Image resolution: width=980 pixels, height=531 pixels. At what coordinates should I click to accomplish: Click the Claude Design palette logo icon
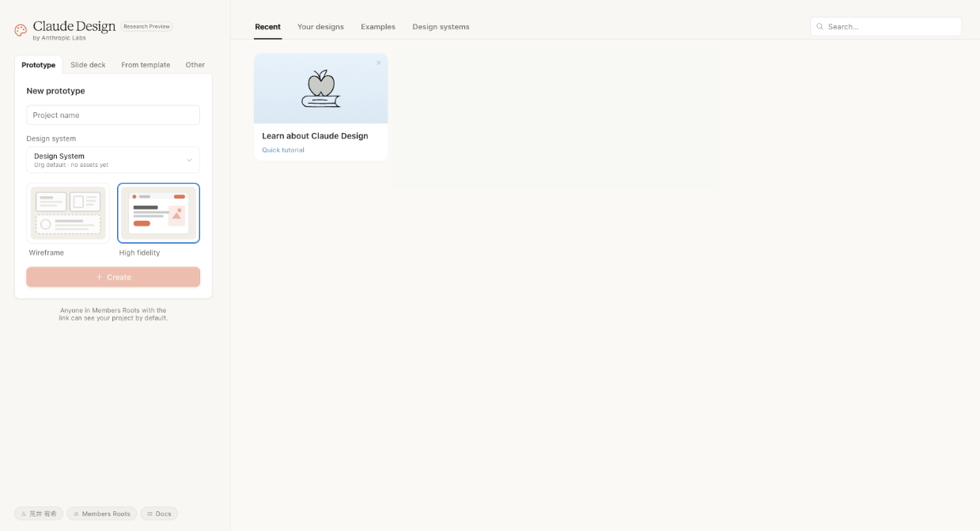[x=21, y=30]
